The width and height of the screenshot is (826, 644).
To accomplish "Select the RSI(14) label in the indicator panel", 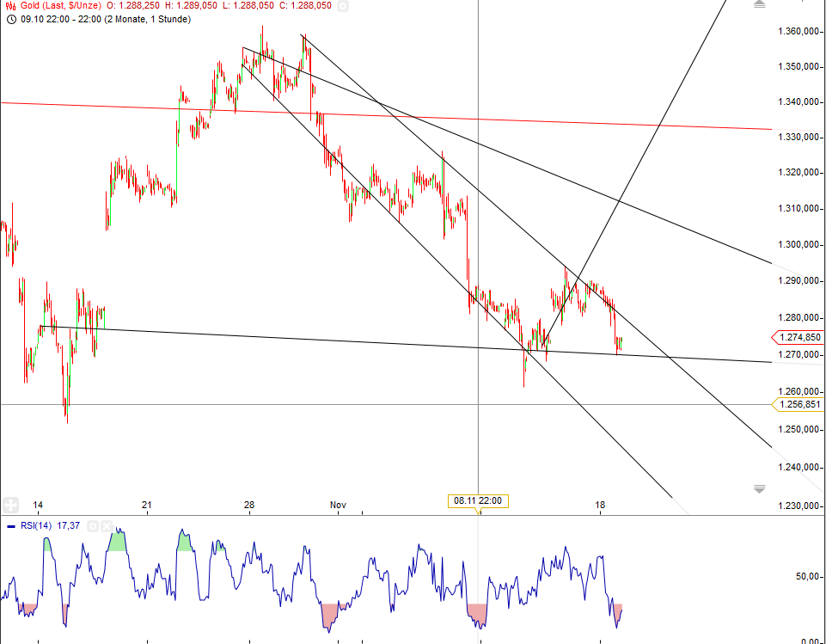I will coord(39,525).
